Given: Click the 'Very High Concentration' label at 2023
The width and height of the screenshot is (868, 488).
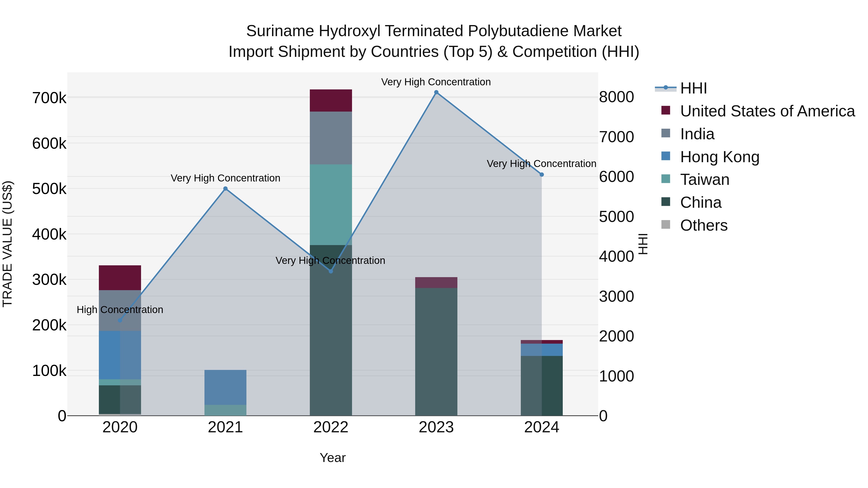Looking at the screenshot, I should pyautogui.click(x=436, y=82).
